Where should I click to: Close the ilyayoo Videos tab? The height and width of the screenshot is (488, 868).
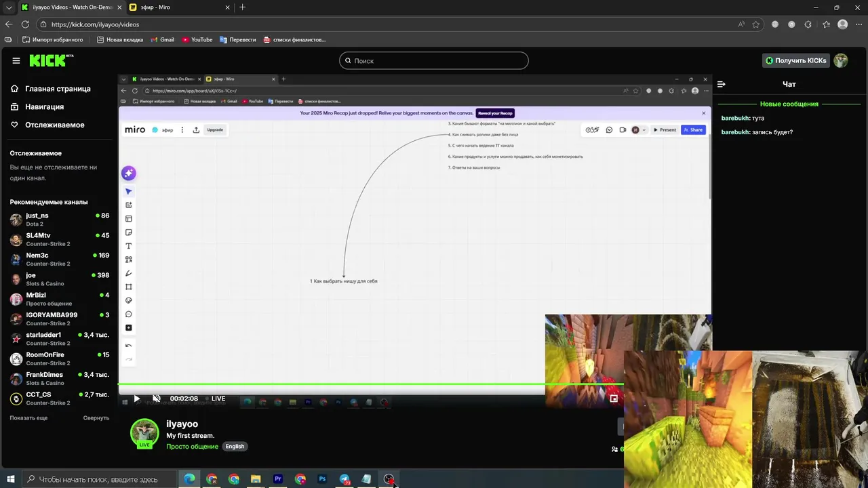click(x=121, y=7)
